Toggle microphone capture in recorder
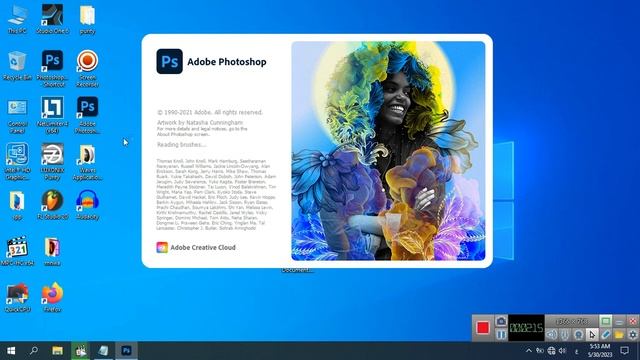Viewport: 640px width, 360px height. click(565, 334)
